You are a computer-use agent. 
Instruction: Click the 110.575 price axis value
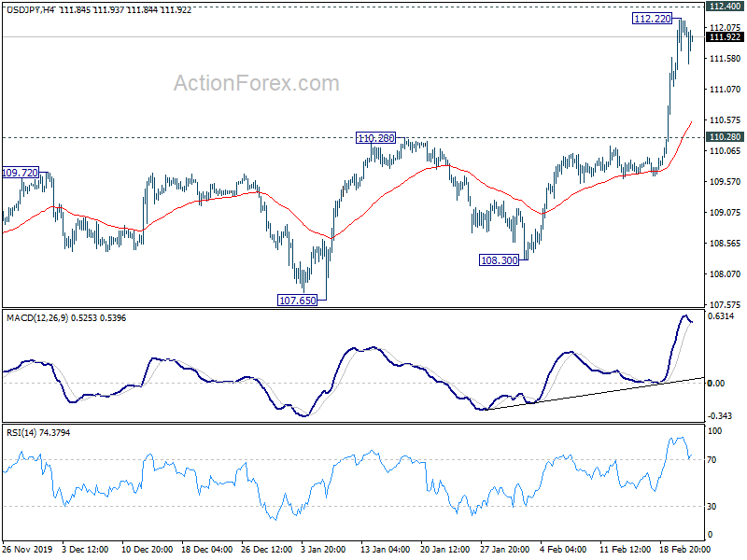tap(725, 120)
